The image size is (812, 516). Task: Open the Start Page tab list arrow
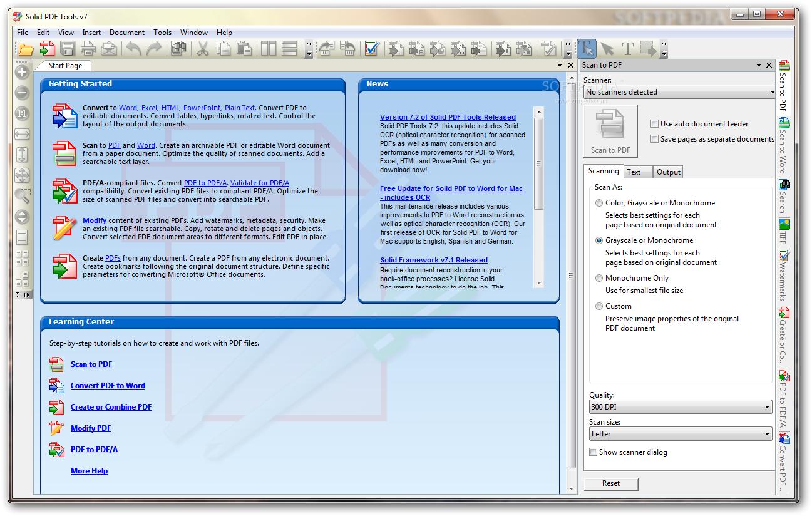[x=560, y=65]
